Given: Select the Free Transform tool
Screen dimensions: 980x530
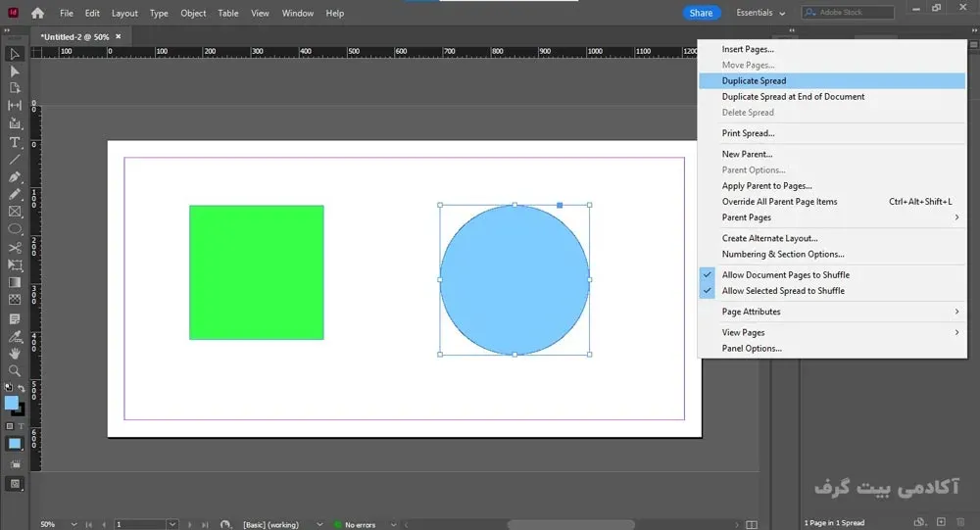Looking at the screenshot, I should pos(15,265).
